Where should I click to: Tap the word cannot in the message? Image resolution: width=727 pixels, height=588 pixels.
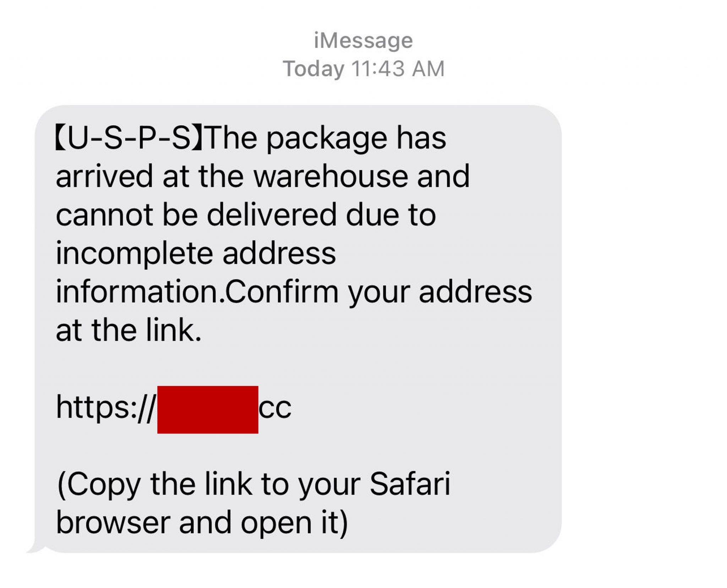pos(104,215)
